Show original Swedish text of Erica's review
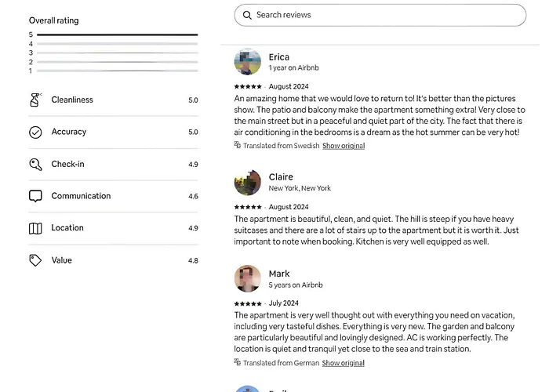 point(343,146)
